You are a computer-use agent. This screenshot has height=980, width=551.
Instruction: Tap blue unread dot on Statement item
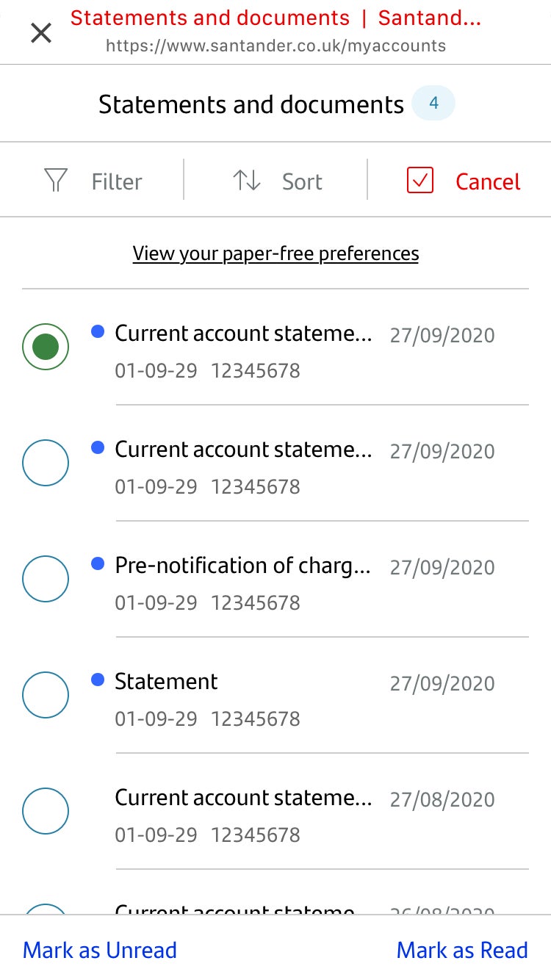coord(98,680)
